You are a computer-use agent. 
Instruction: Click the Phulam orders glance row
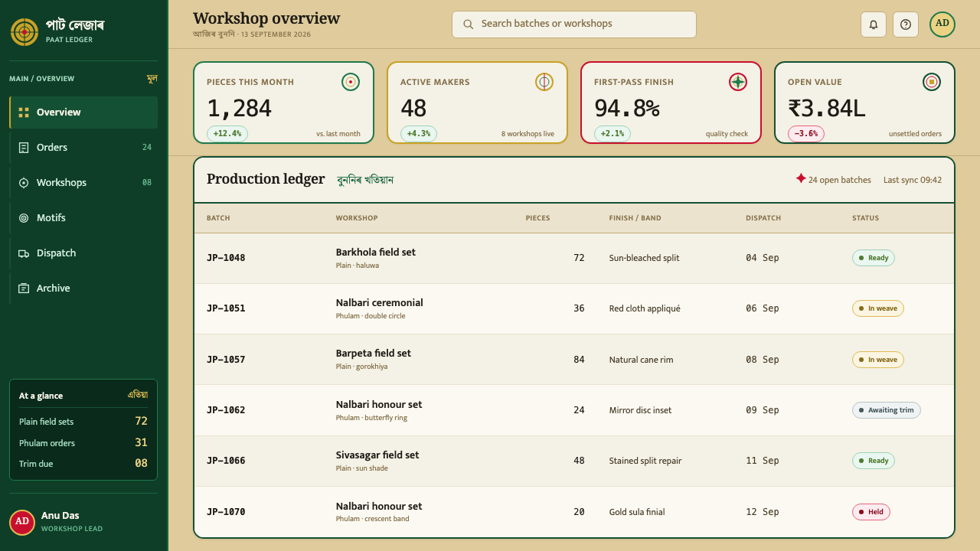click(83, 443)
